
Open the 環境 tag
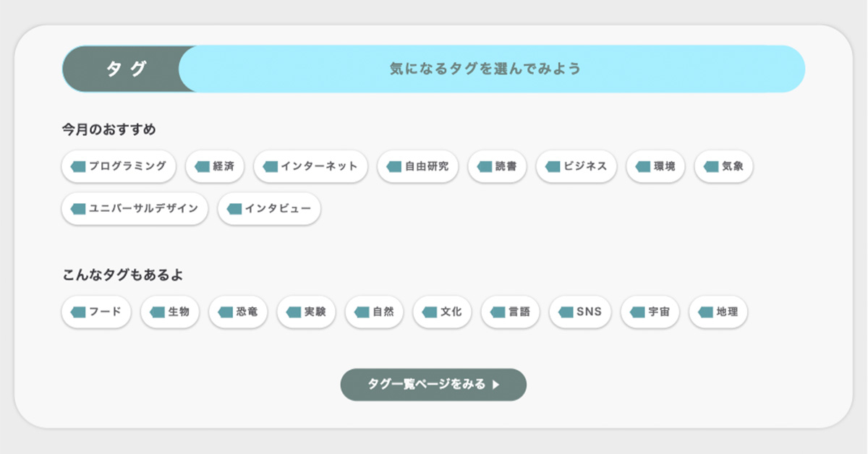(x=655, y=166)
